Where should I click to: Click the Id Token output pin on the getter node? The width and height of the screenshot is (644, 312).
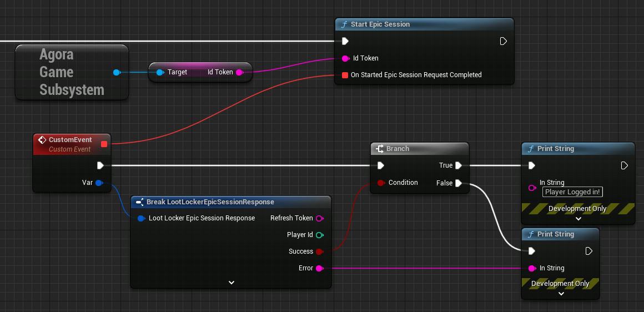pyautogui.click(x=239, y=73)
